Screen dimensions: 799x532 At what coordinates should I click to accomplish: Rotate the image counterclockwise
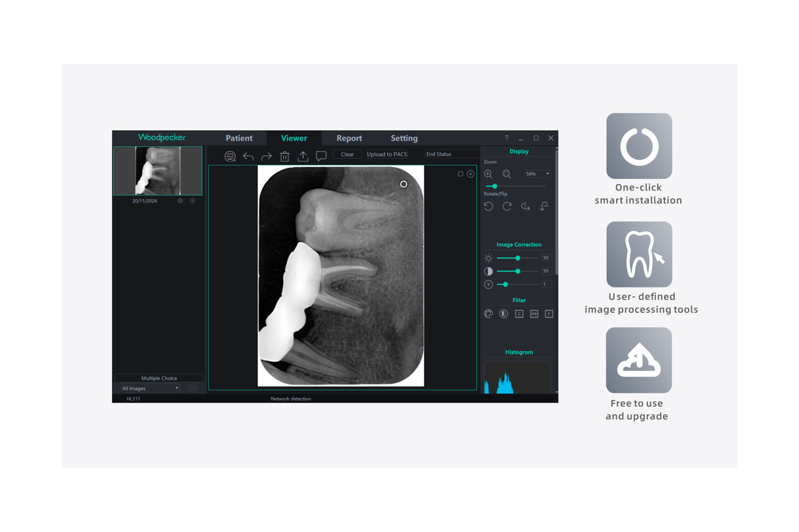click(488, 206)
